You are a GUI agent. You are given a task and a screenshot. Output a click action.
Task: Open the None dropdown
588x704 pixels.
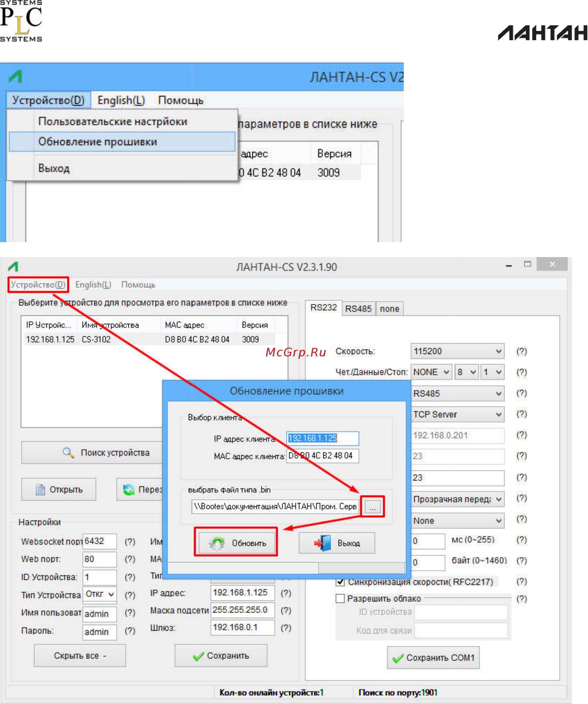pyautogui.click(x=458, y=521)
